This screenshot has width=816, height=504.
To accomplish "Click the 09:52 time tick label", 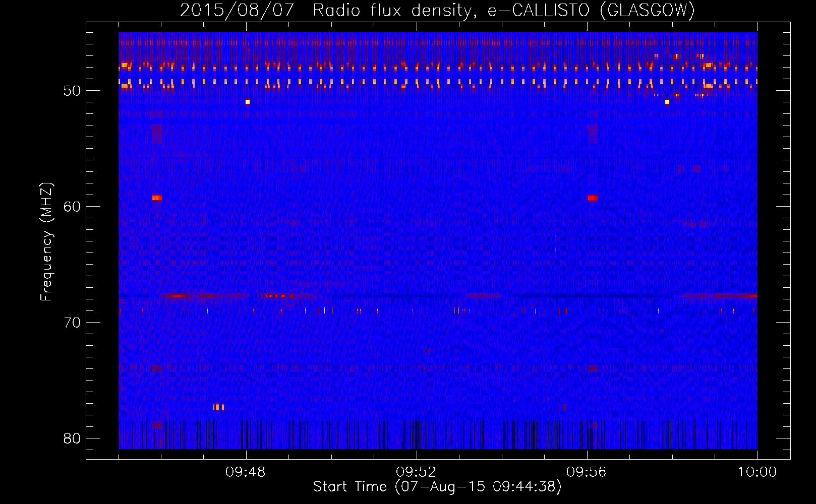I will point(416,472).
